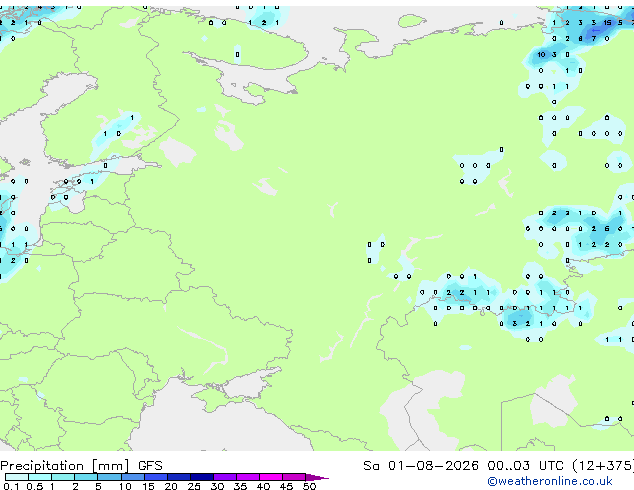Click the "(12+375)" forecast run text
The image size is (634, 490).
pos(603,466)
